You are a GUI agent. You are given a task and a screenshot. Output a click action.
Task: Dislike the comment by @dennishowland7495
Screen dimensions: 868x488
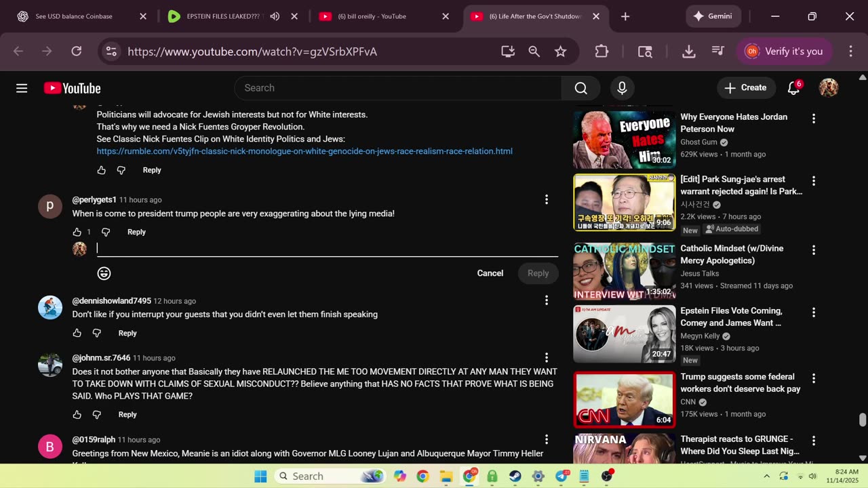[96, 333]
